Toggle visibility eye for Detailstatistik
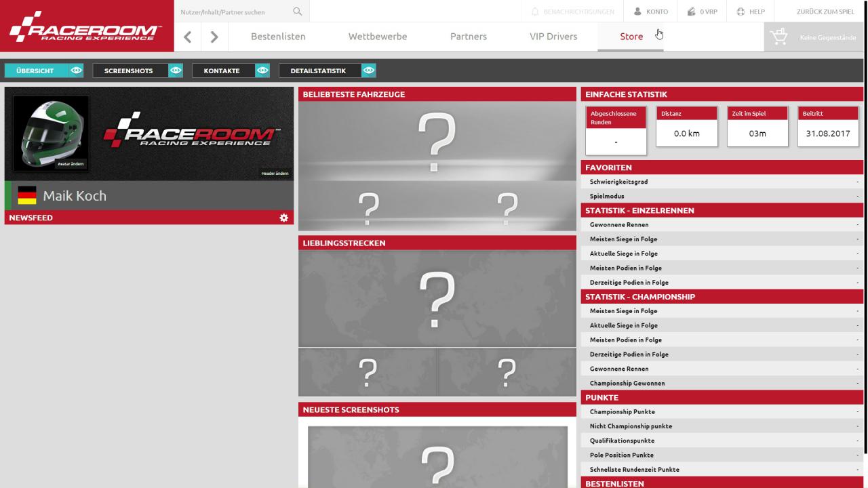 point(368,70)
